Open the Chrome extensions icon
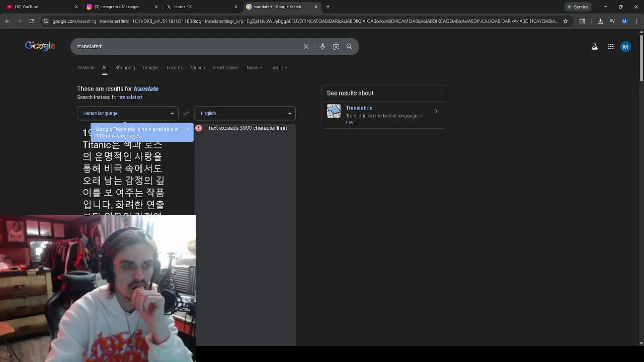Image resolution: width=644 pixels, height=362 pixels. pos(583,21)
